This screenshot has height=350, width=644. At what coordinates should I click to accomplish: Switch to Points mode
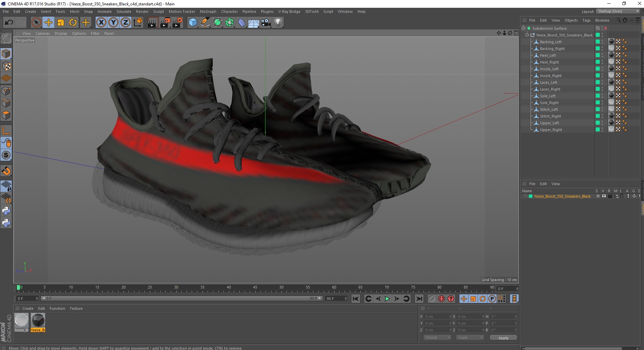[6, 91]
